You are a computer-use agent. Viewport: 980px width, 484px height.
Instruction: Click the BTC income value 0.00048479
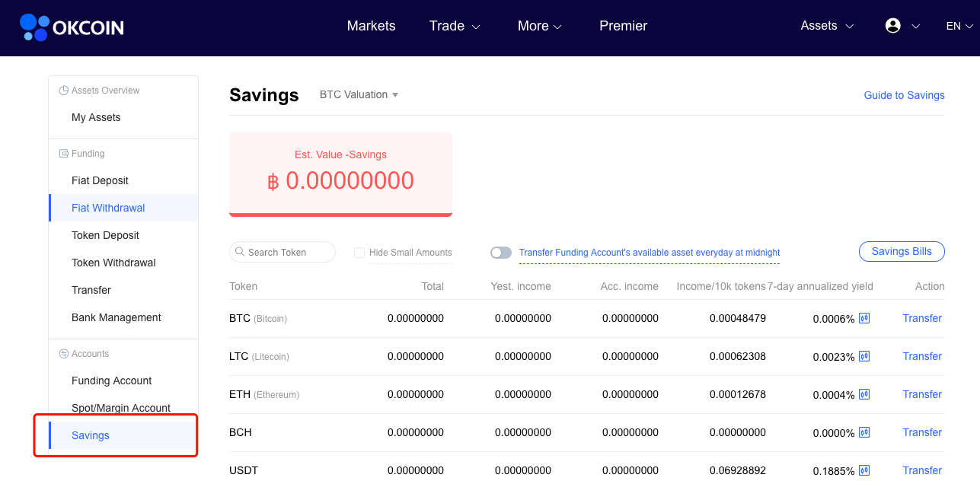738,318
